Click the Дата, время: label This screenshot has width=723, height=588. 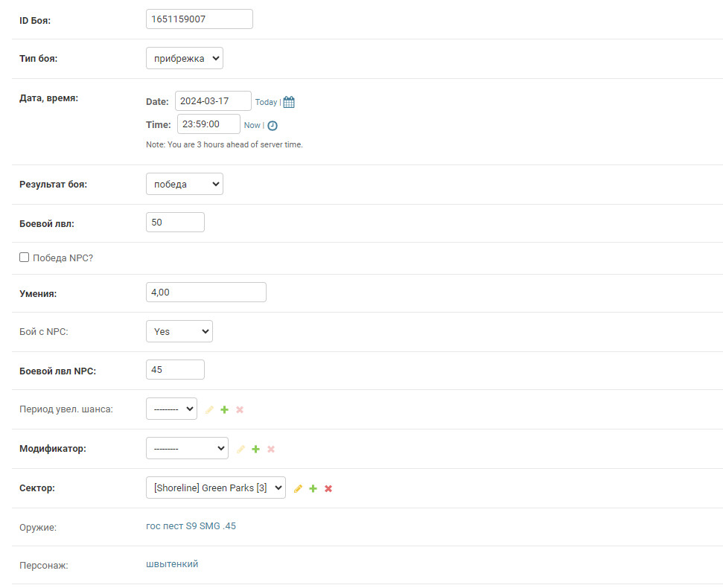point(49,98)
